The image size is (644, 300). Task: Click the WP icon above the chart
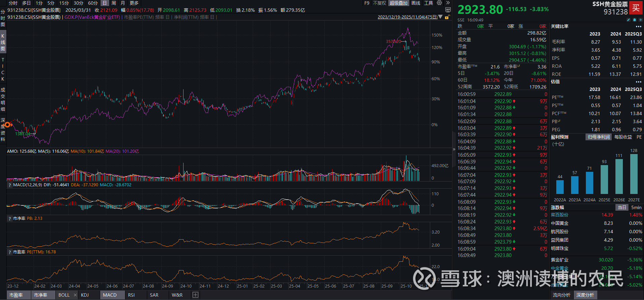pyautogui.click(x=448, y=10)
